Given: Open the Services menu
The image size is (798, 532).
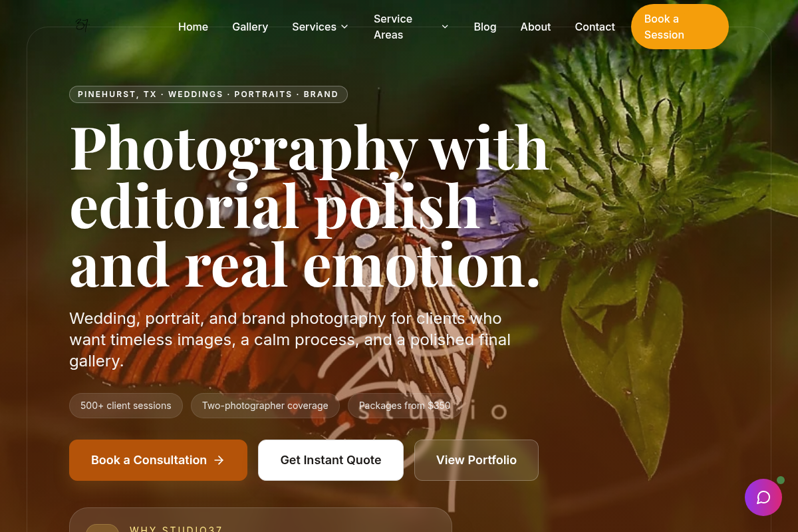Looking at the screenshot, I should click(320, 27).
